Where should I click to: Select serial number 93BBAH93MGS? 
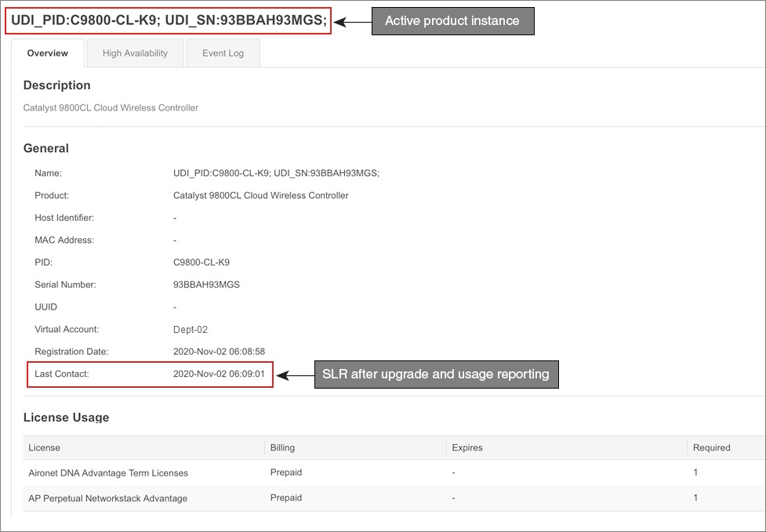click(x=207, y=284)
